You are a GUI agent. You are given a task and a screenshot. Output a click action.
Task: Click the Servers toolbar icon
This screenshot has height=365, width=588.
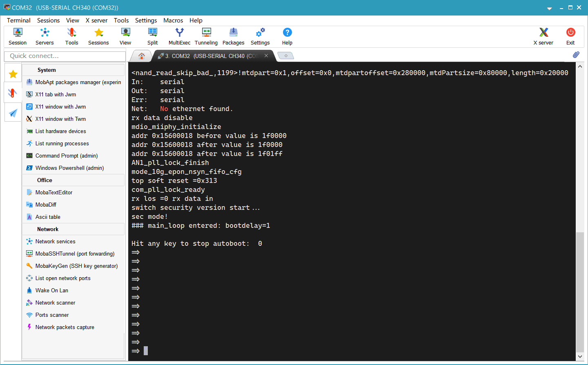[x=45, y=36]
